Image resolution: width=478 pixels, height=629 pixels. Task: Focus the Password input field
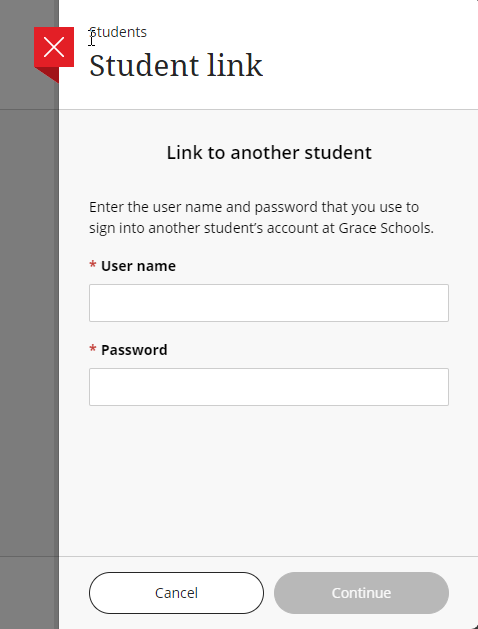click(269, 387)
